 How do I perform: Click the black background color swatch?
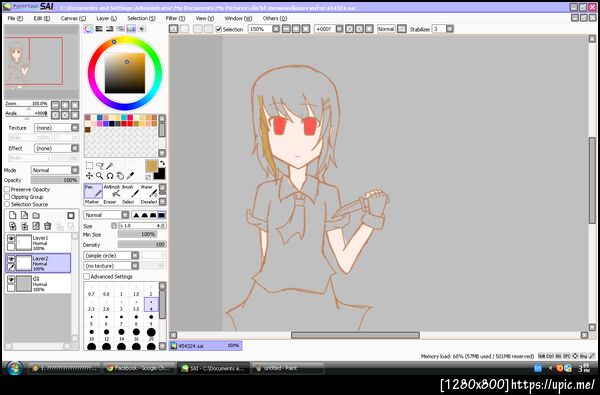click(160, 174)
